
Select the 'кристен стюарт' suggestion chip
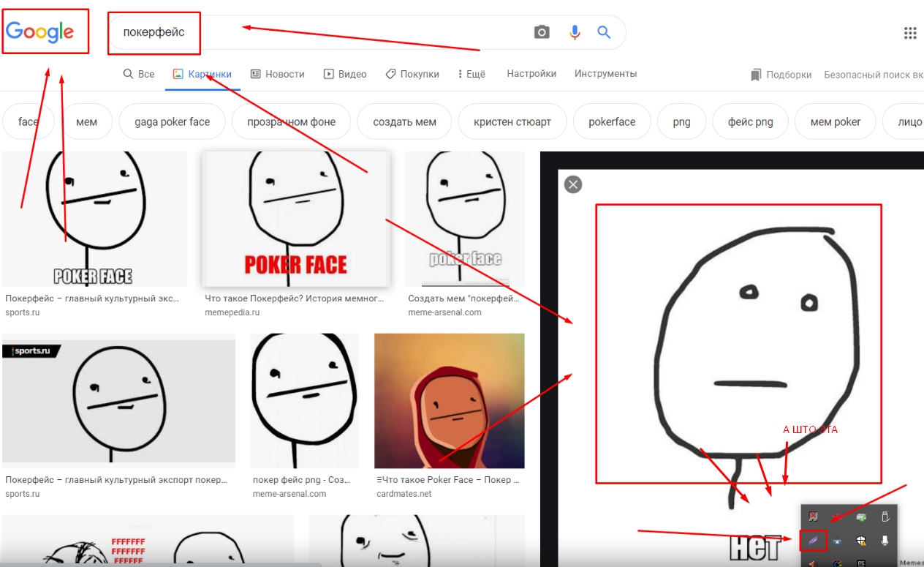tap(512, 122)
